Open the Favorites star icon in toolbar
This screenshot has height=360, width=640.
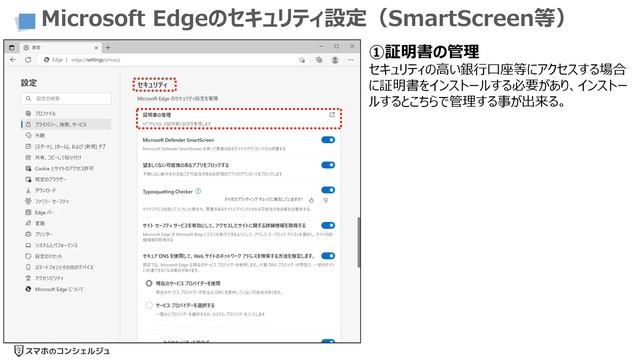[302, 60]
